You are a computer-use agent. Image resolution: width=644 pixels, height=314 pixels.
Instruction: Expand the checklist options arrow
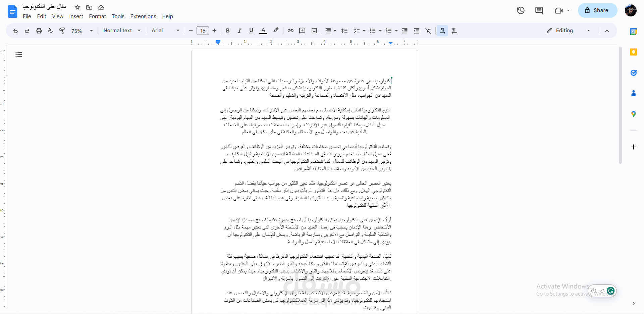click(364, 31)
